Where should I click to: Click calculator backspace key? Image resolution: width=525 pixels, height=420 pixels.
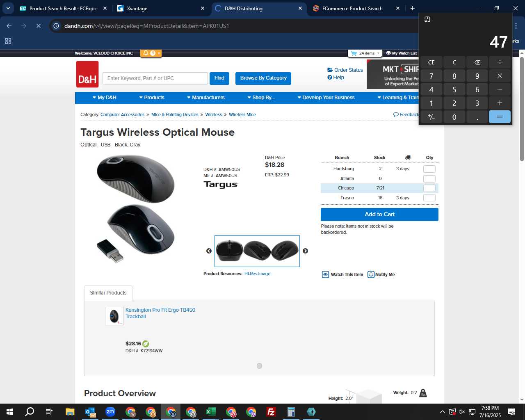(x=477, y=62)
